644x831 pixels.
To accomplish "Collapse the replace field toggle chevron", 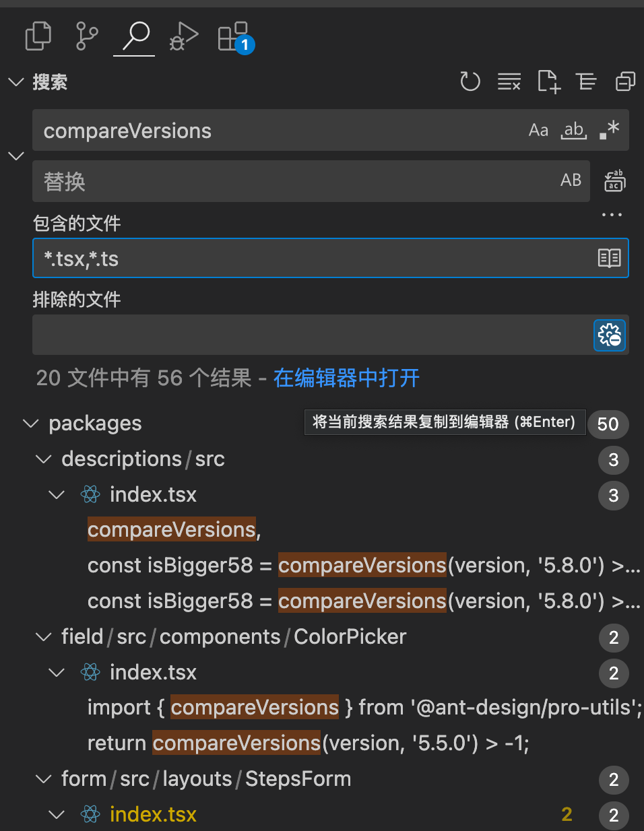I will point(16,156).
